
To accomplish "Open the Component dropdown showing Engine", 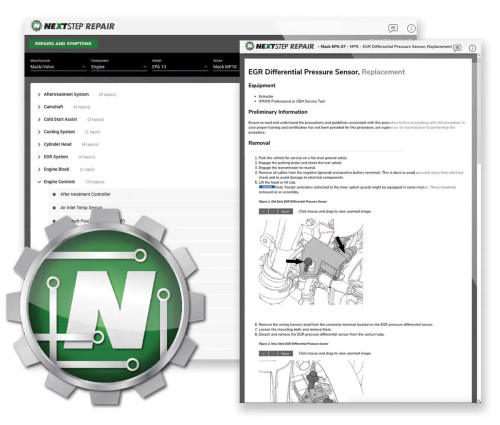I will pyautogui.click(x=119, y=67).
